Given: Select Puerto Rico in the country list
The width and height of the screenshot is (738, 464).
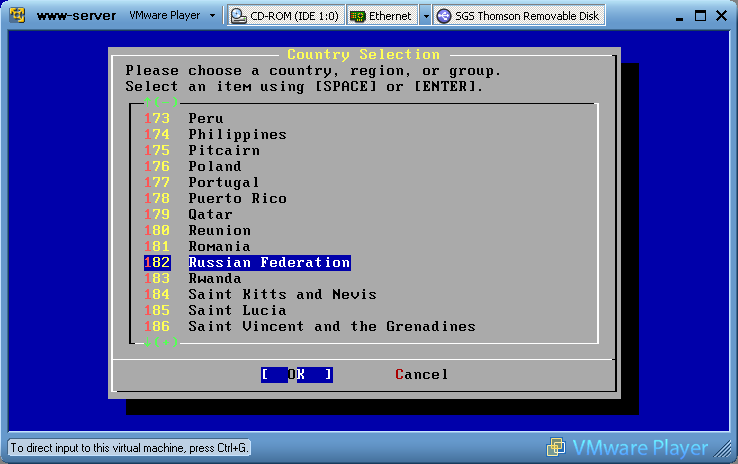Looking at the screenshot, I should [x=237, y=198].
